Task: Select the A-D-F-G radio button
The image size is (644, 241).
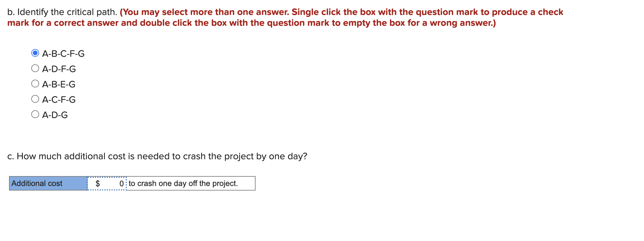Action: [x=35, y=69]
